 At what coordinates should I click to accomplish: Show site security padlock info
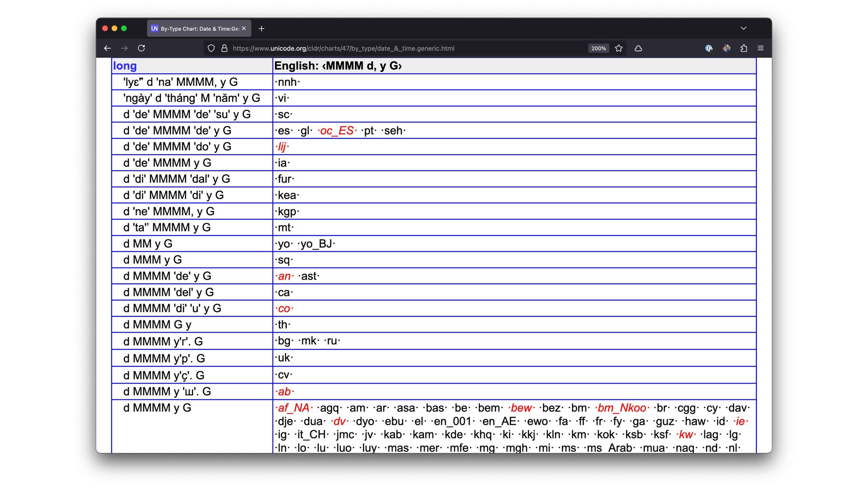pos(224,48)
